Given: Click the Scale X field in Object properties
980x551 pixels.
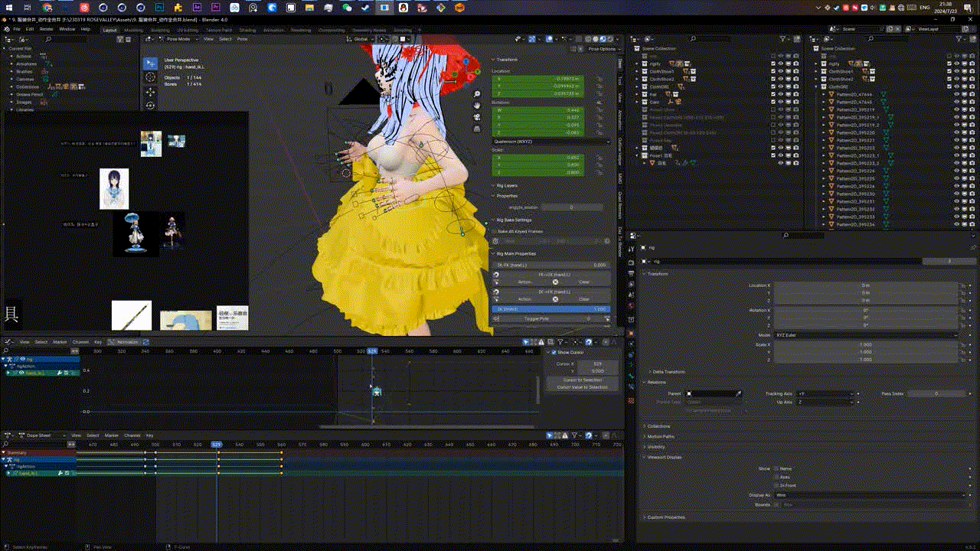Looking at the screenshot, I should pyautogui.click(x=866, y=344).
